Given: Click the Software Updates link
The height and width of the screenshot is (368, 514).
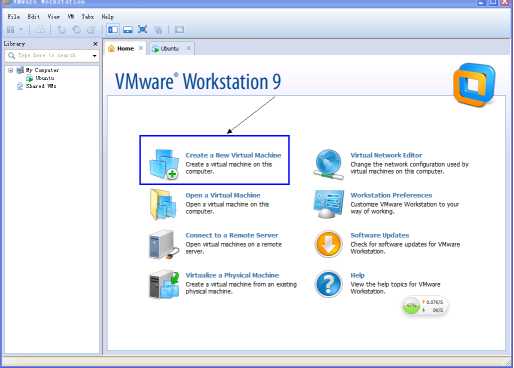Looking at the screenshot, I should coord(380,235).
